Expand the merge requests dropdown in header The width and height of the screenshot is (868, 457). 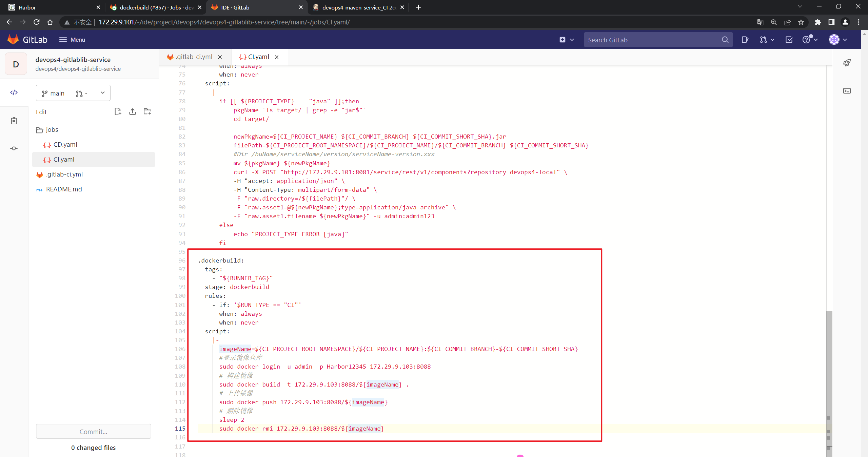coord(767,40)
